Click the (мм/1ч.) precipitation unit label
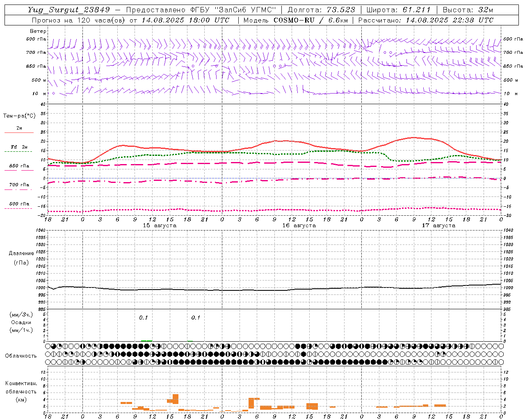The height and width of the screenshot is (420, 525). tap(21, 330)
